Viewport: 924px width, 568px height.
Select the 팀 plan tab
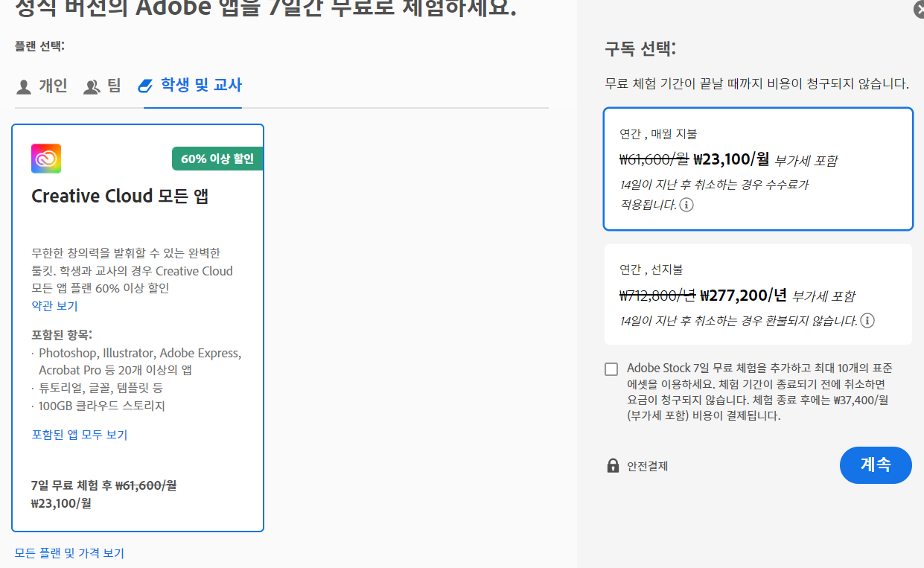tap(103, 86)
